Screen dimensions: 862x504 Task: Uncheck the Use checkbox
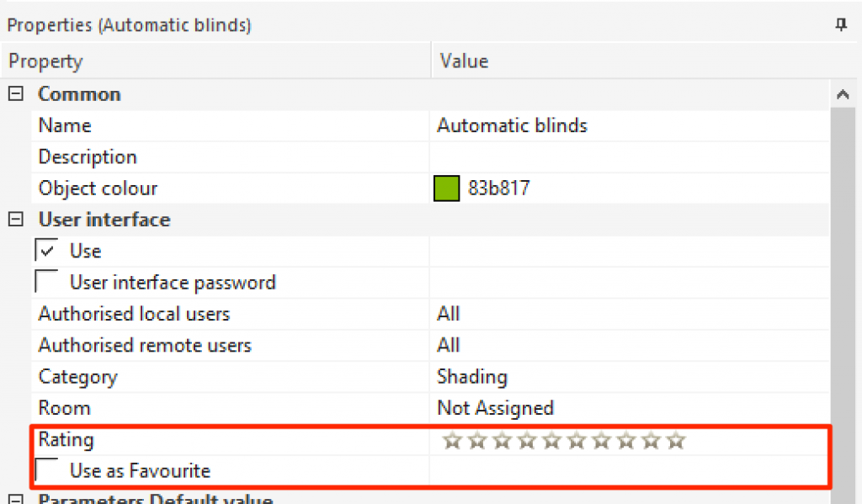point(47,251)
